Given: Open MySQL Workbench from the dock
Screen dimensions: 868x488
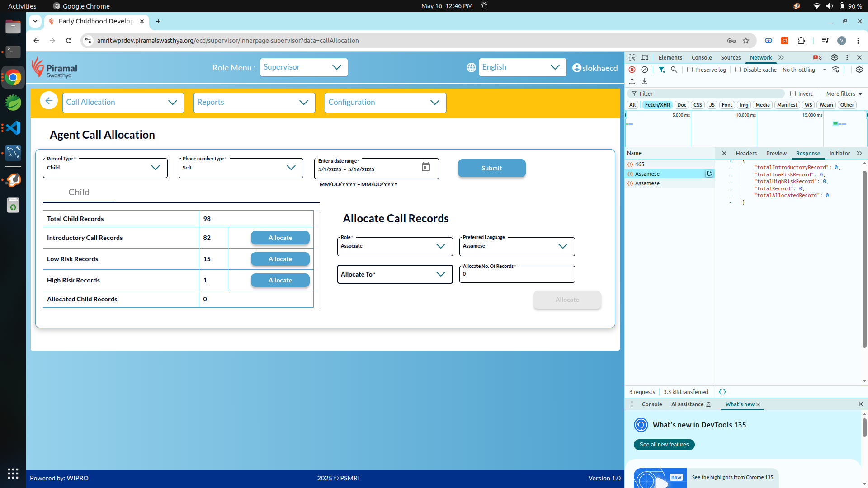Looking at the screenshot, I should click(x=13, y=153).
